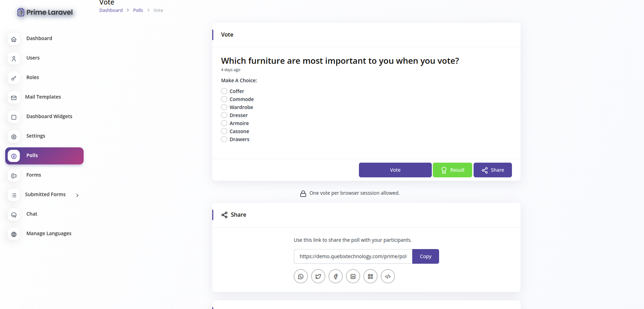644x309 pixels.
Task: Expand the Submitted Forms submenu arrow
Action: [77, 195]
